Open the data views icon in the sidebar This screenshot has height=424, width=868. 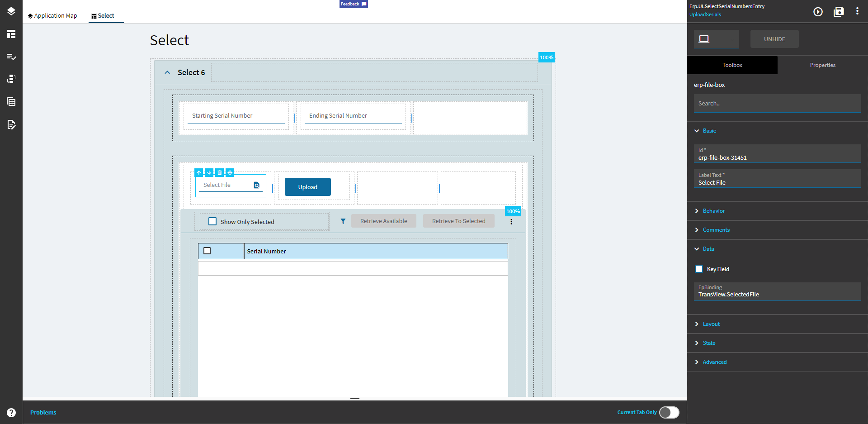click(x=11, y=79)
